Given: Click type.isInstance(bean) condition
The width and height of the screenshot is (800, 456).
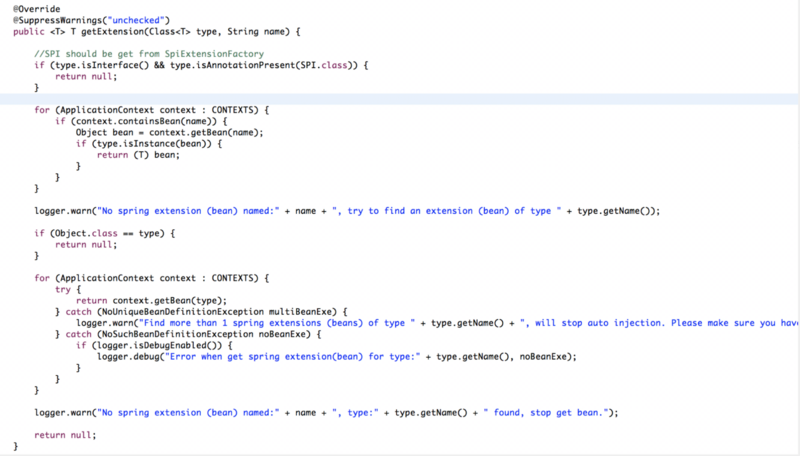Looking at the screenshot, I should click(x=152, y=144).
